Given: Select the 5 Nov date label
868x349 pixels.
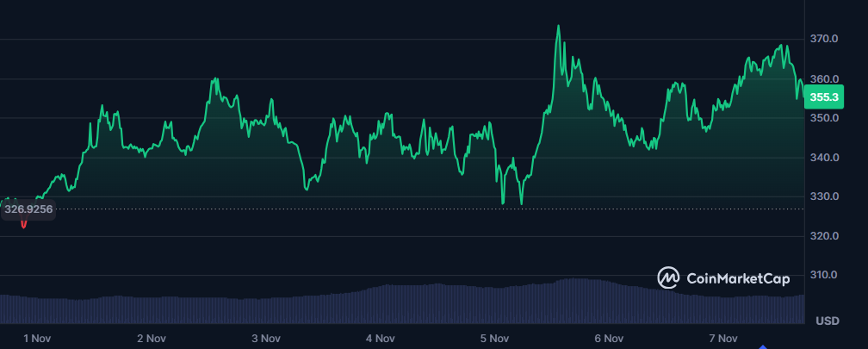Looking at the screenshot, I should (x=495, y=338).
